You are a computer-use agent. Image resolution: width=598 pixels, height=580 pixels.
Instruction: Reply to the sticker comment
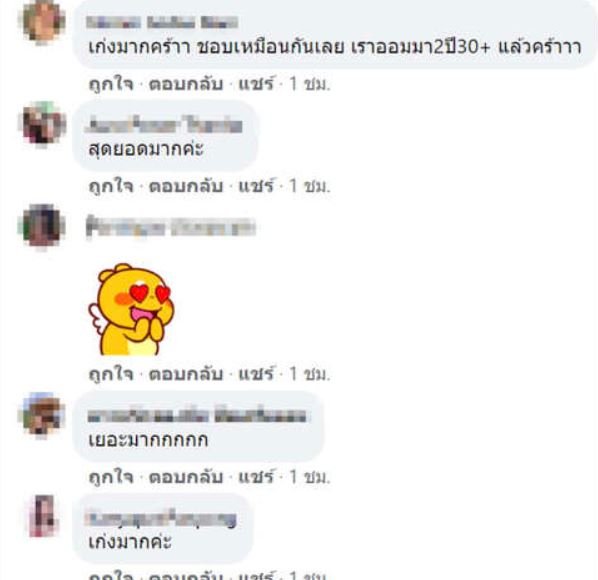(186, 374)
